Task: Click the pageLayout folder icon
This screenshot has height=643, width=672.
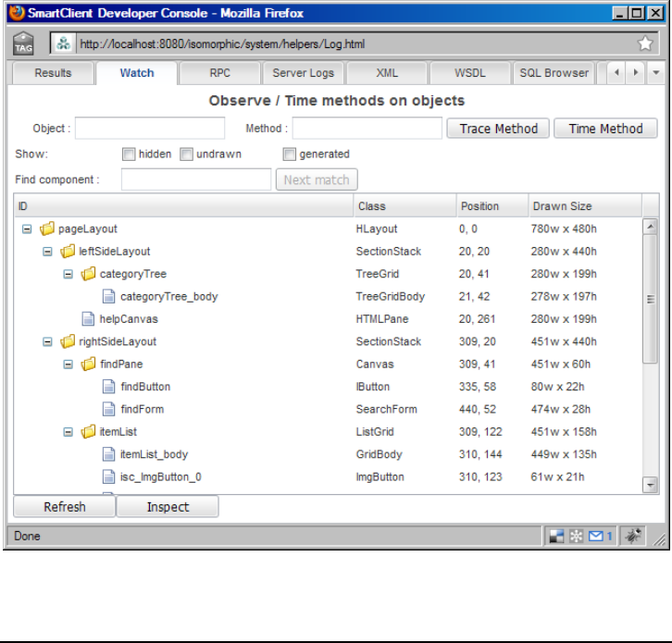Action: tap(46, 229)
